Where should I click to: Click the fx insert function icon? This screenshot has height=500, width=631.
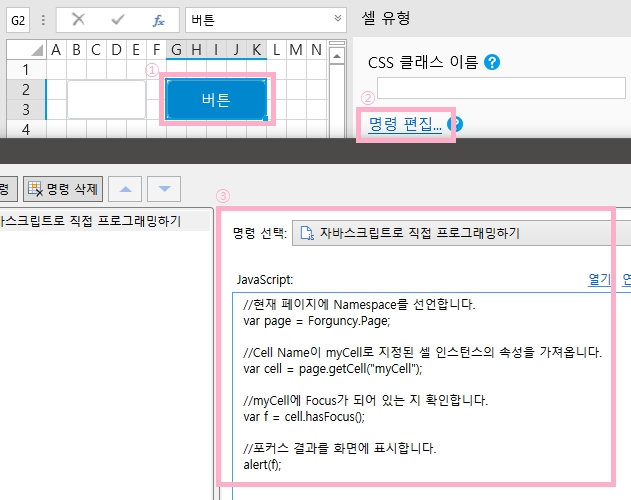click(x=158, y=20)
